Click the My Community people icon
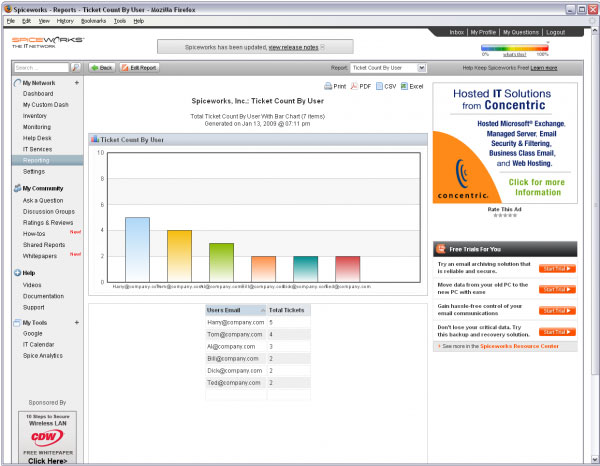The image size is (600, 466). click(17, 188)
